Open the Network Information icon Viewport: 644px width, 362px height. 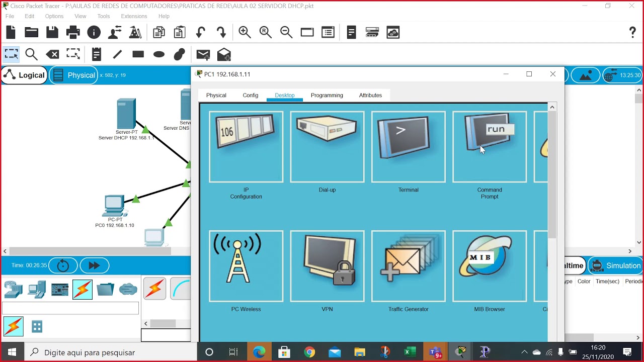pyautogui.click(x=94, y=33)
